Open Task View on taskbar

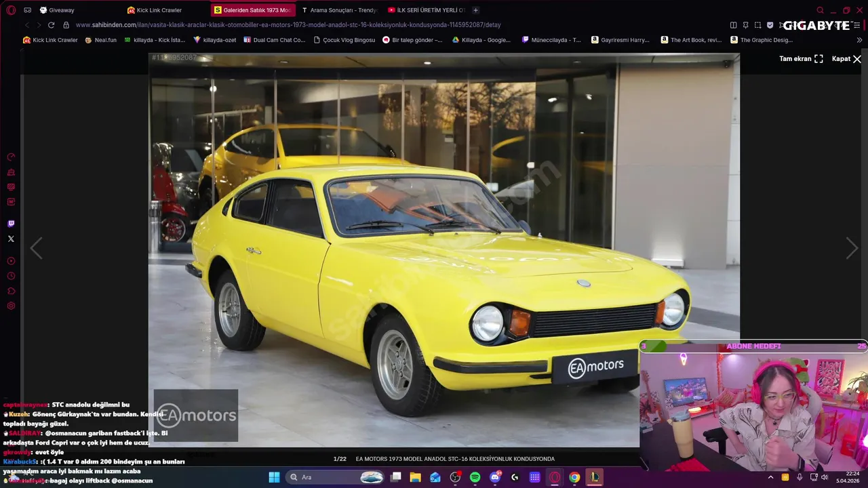pos(396,477)
